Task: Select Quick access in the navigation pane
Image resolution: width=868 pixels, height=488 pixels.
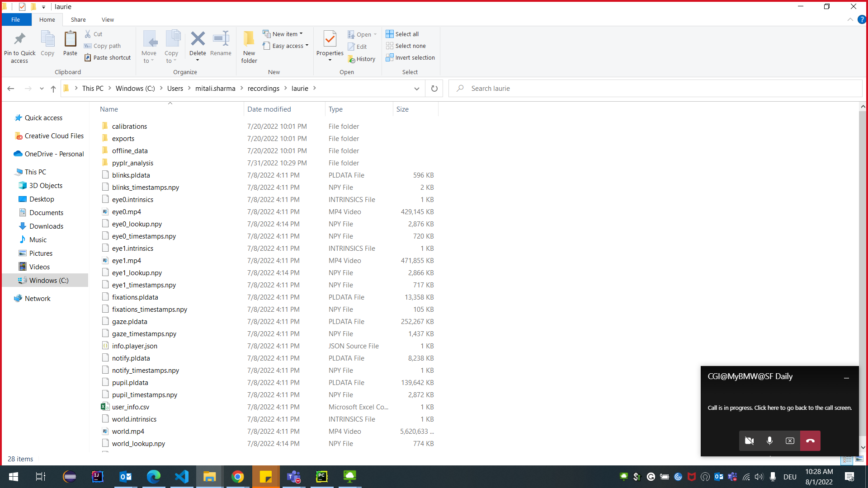Action: coord(43,117)
